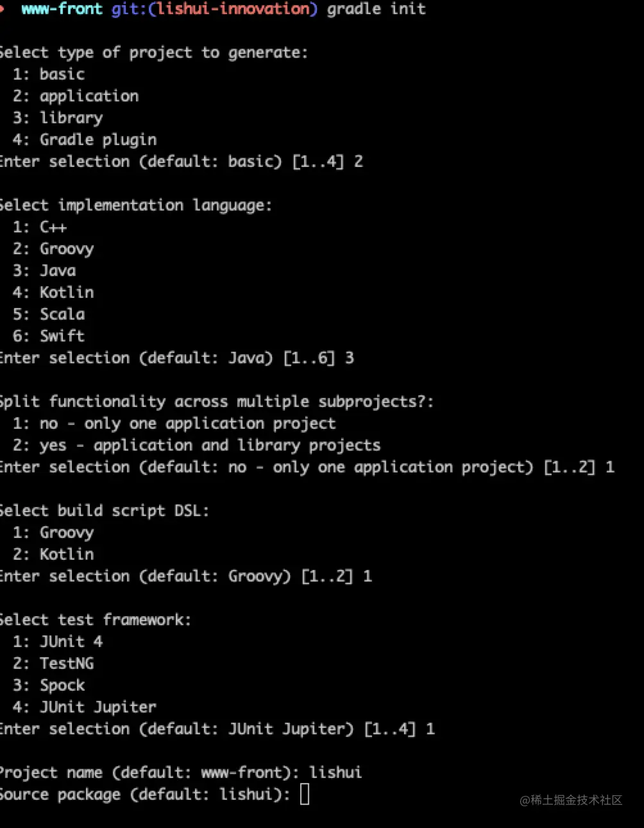
Task: Click "4: Kotlin" in the implementation language list
Action: click(53, 293)
